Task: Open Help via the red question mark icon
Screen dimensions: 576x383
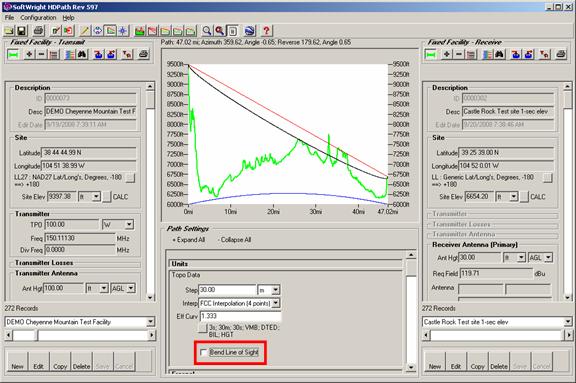Action: coord(266,31)
